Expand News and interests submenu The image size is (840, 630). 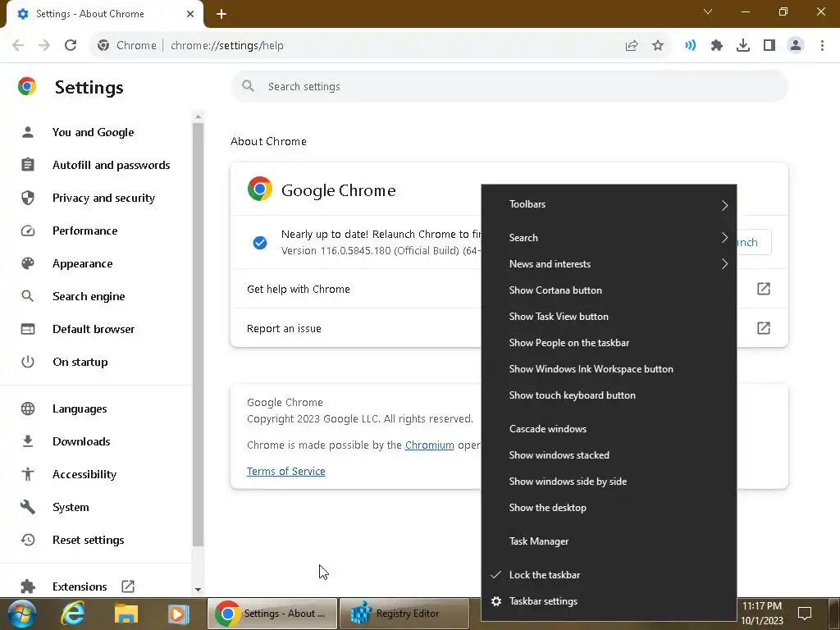click(609, 263)
